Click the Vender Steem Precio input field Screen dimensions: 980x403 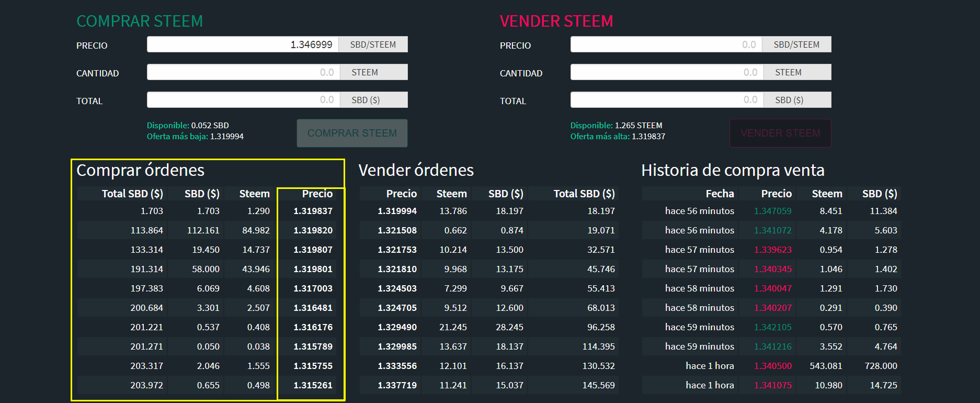tap(666, 44)
